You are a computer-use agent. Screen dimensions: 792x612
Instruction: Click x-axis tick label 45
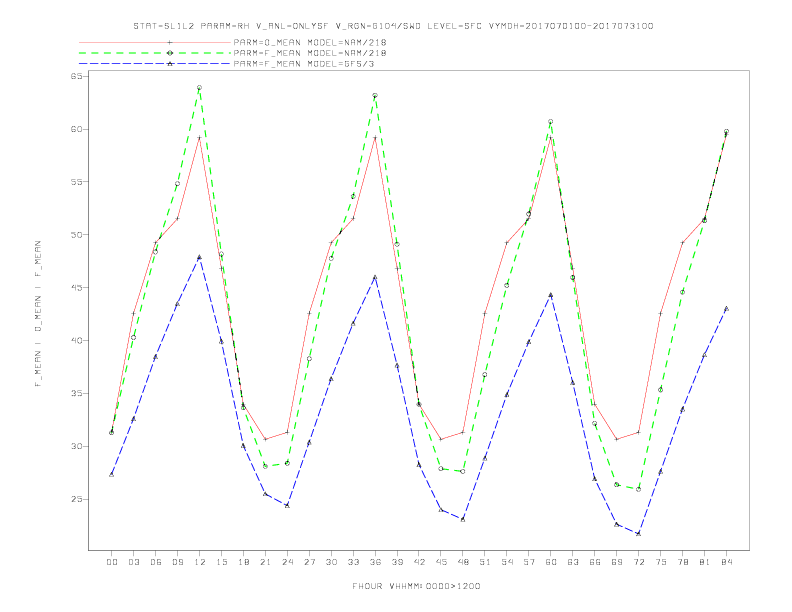[441, 562]
